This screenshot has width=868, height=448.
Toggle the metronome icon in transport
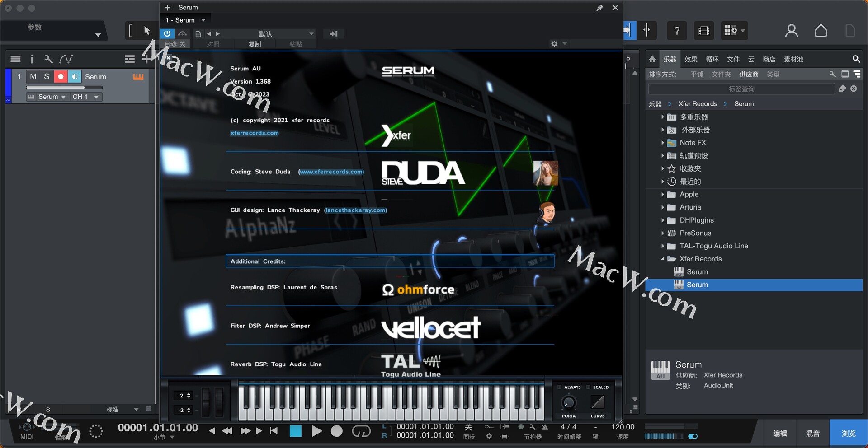click(545, 427)
